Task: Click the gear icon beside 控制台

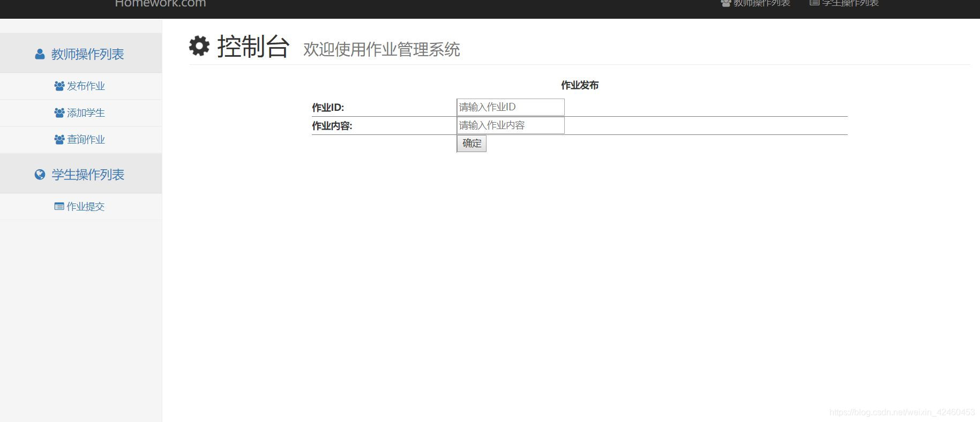Action: coord(199,46)
